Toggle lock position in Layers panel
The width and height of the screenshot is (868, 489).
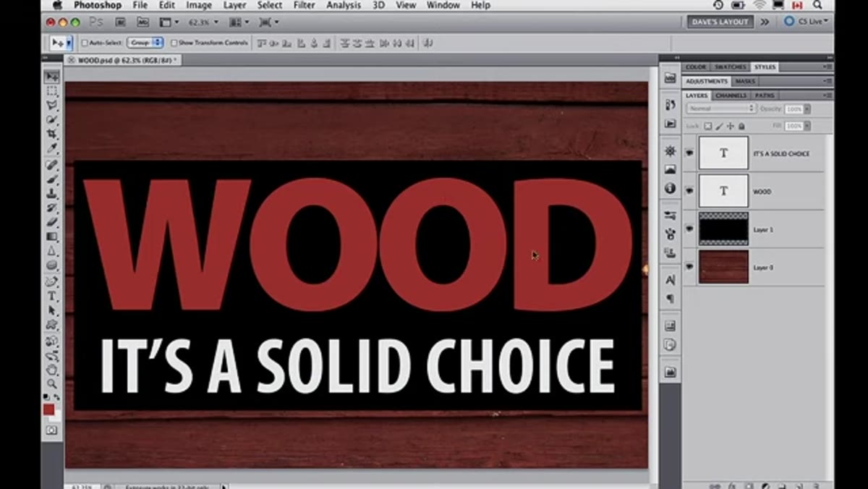click(731, 126)
